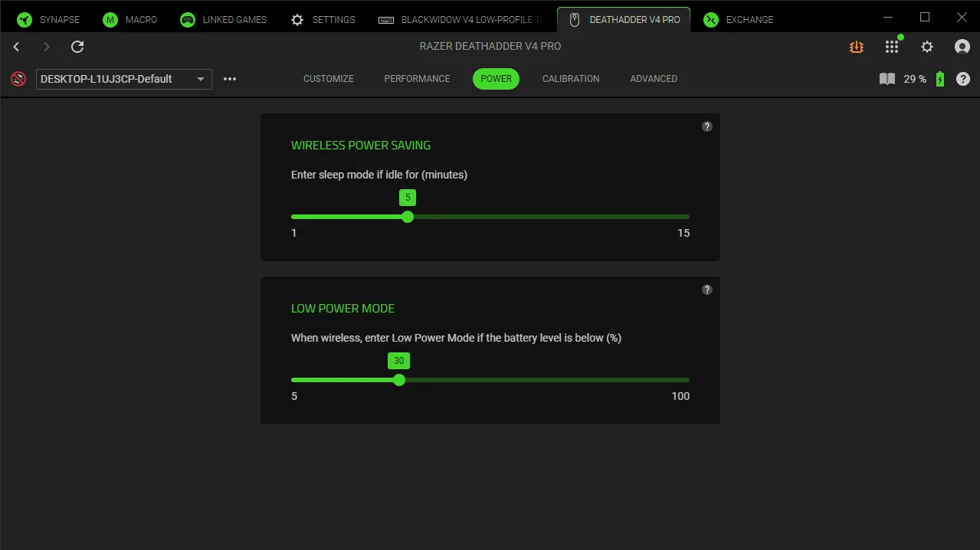Select the Power section
The height and width of the screenshot is (550, 980).
coord(497,79)
